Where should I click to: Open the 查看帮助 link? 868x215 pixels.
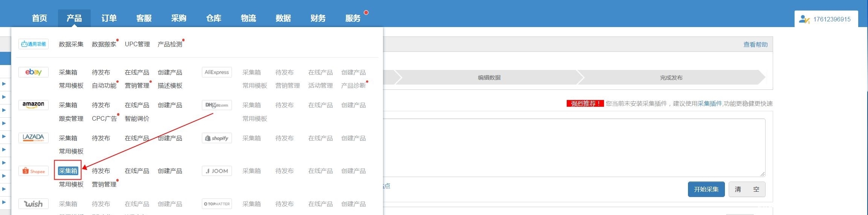click(x=755, y=44)
